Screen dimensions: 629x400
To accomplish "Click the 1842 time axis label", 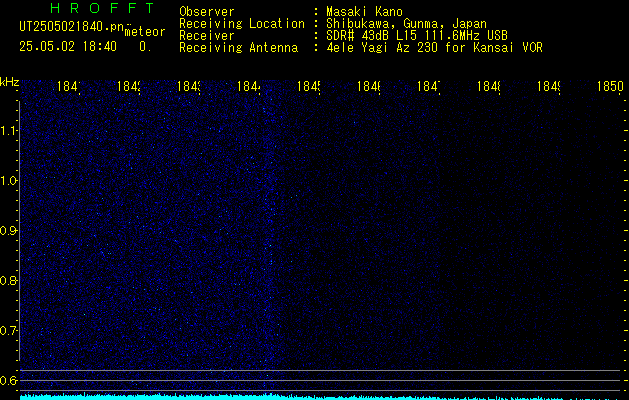I will coord(129,87).
